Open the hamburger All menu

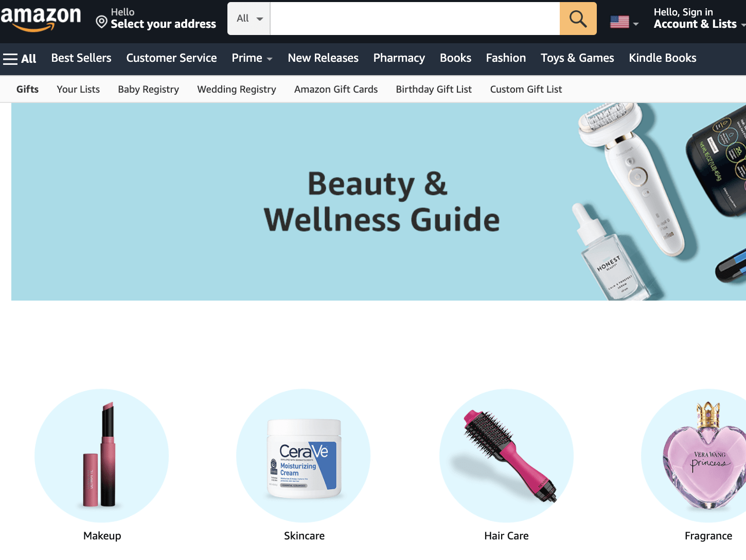pyautogui.click(x=20, y=59)
